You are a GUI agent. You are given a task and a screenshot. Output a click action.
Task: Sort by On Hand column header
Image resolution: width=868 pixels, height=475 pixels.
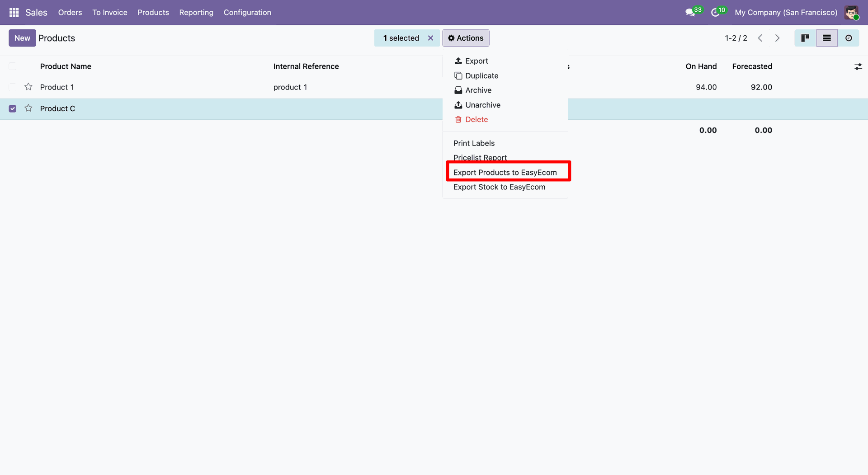pos(701,66)
